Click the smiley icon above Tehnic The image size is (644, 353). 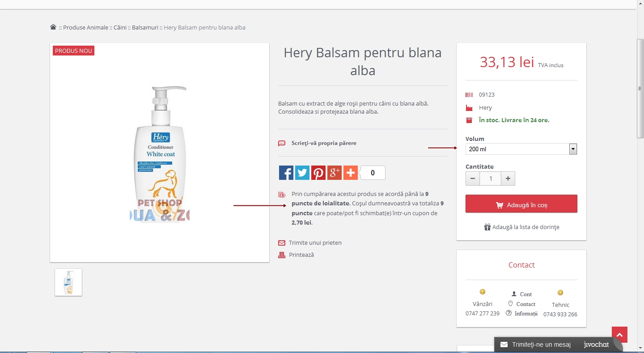pos(560,293)
